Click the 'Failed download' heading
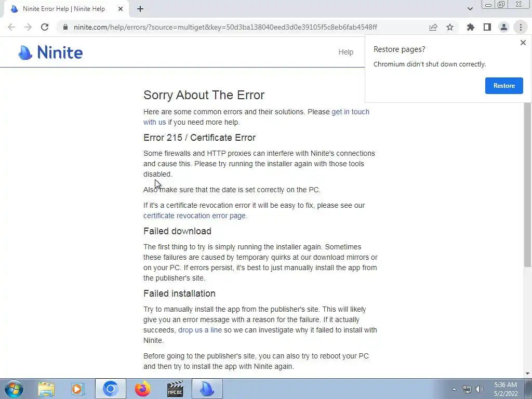Viewport: 532px width, 399px height. 178,231
